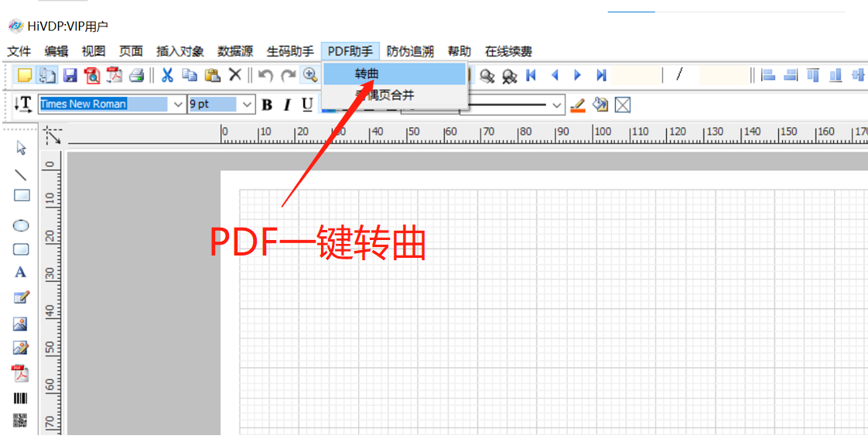The image size is (868, 439).
Task: Select 转曲 from the PDF助手 menu
Action: tap(394, 74)
